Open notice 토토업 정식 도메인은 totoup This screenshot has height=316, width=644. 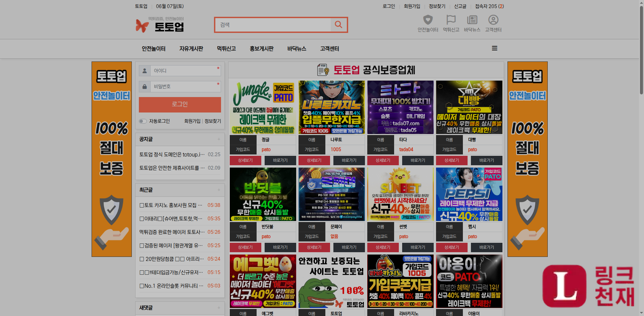click(172, 154)
